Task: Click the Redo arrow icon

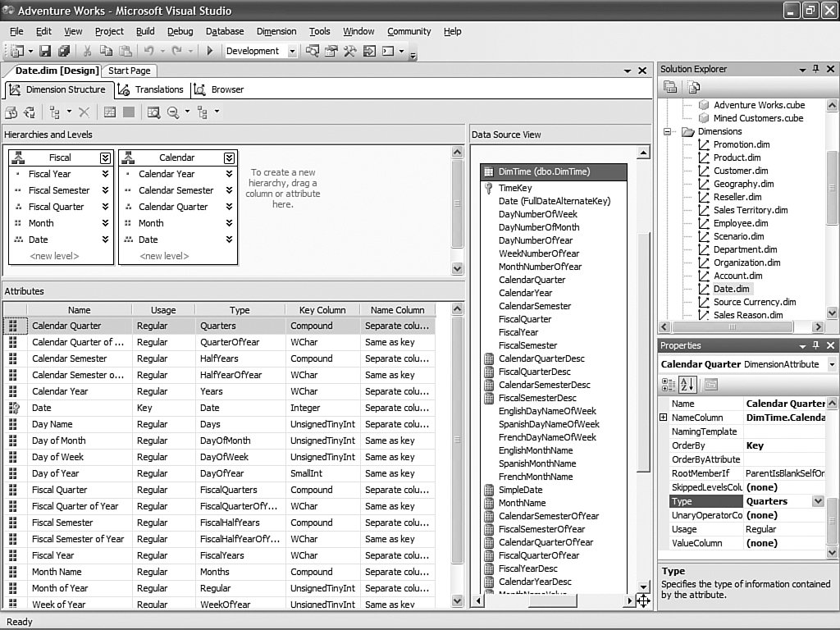Action: tap(176, 51)
